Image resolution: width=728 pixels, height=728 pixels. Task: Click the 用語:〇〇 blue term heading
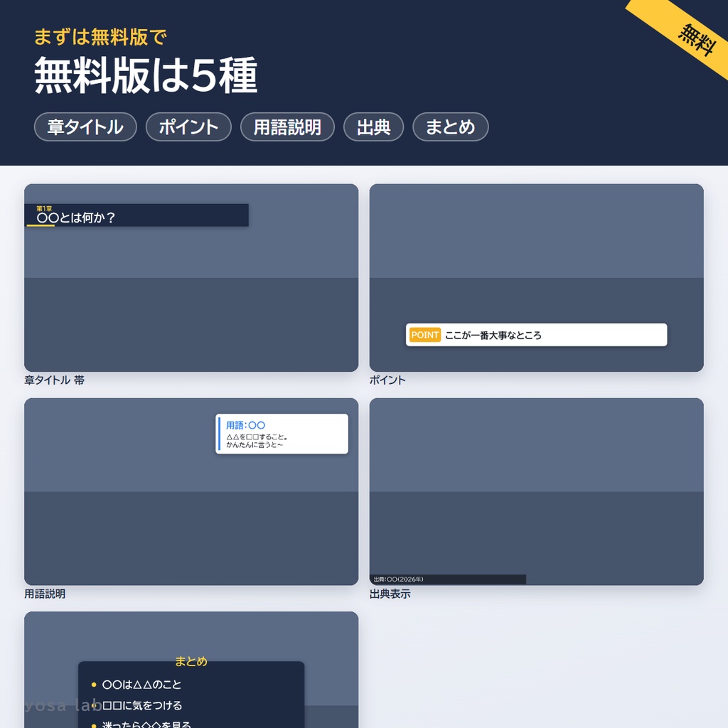(x=245, y=425)
